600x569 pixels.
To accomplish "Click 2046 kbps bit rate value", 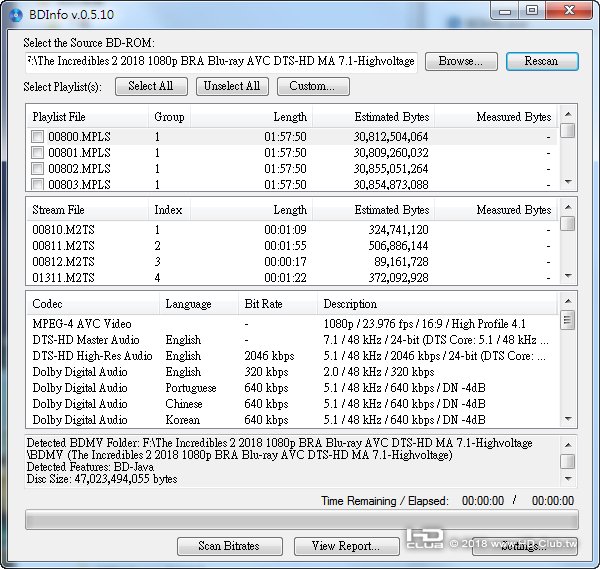I will point(269,356).
